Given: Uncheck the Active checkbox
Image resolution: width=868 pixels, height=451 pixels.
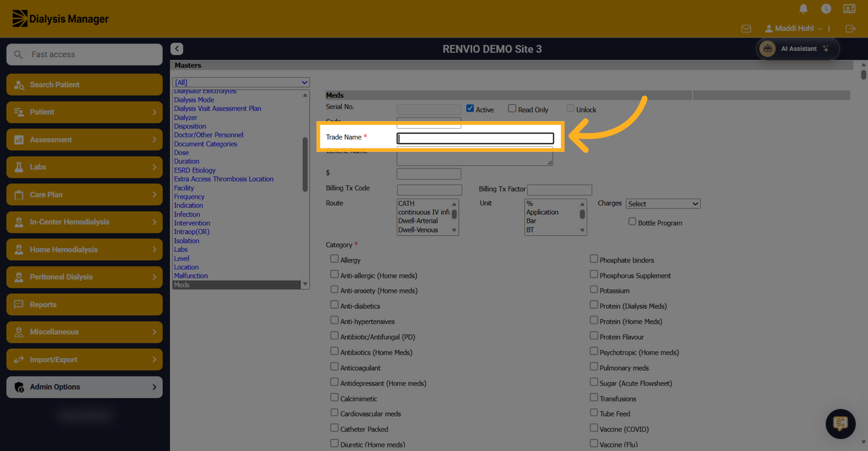Looking at the screenshot, I should (470, 108).
